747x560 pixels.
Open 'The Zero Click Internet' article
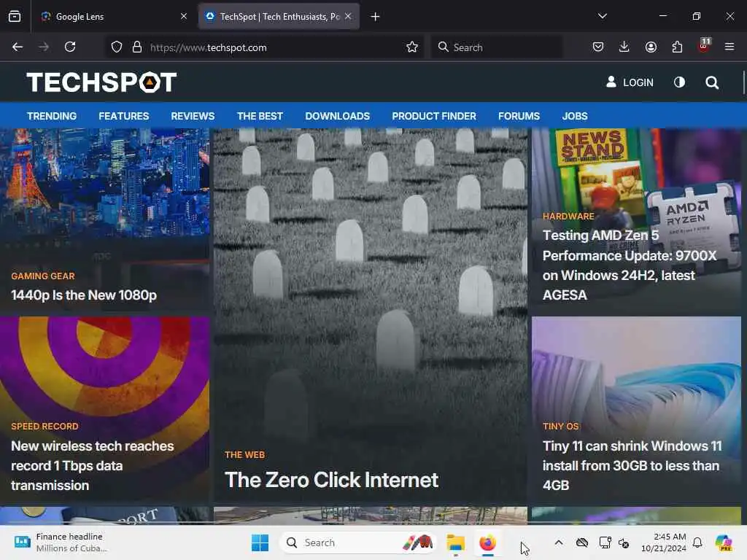coord(331,480)
